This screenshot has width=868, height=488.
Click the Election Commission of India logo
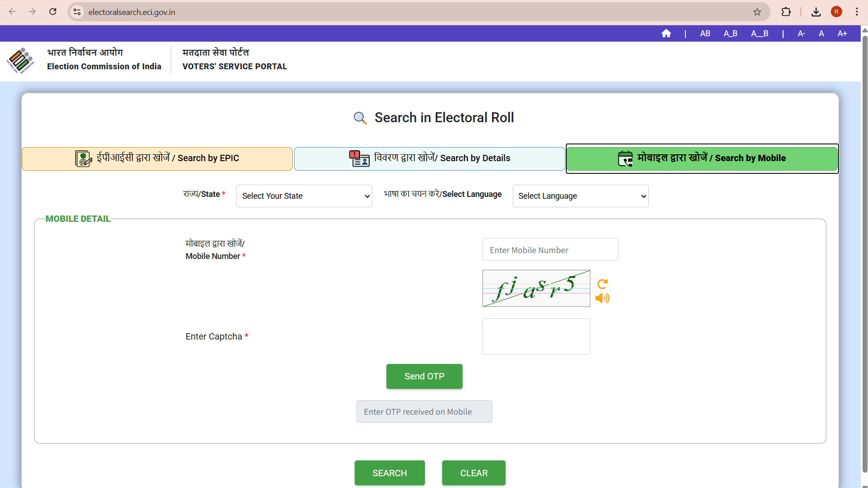click(20, 60)
